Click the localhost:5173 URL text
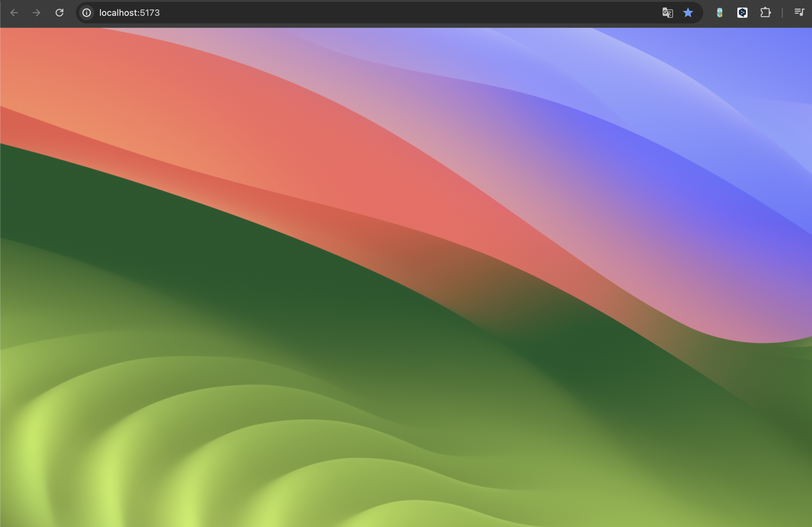The height and width of the screenshot is (527, 812). point(129,13)
